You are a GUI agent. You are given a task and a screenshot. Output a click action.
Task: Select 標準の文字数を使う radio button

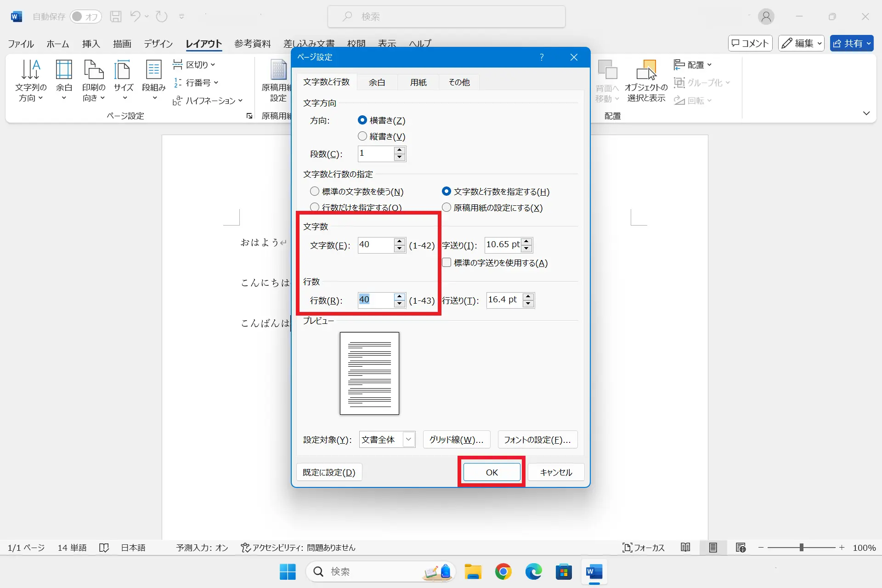(315, 192)
